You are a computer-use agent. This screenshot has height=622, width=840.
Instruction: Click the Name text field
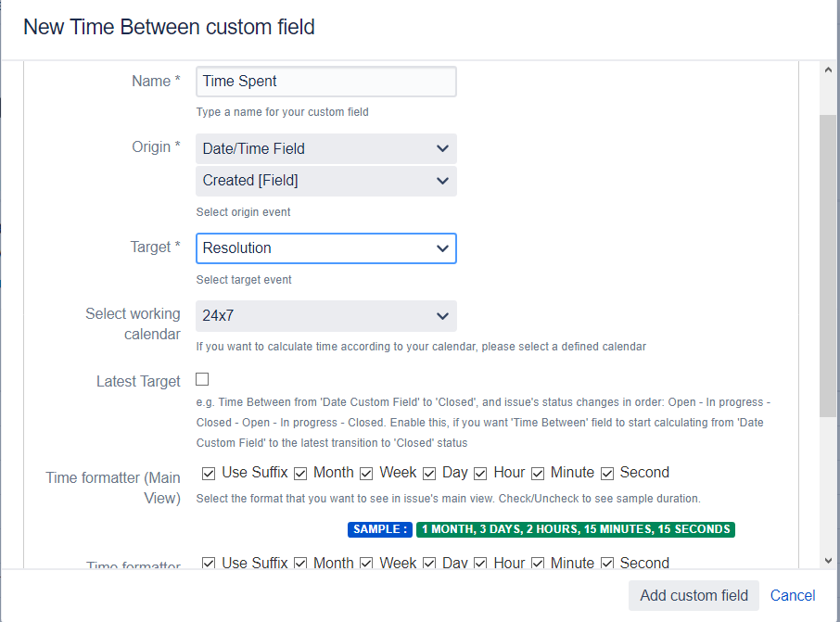click(325, 82)
